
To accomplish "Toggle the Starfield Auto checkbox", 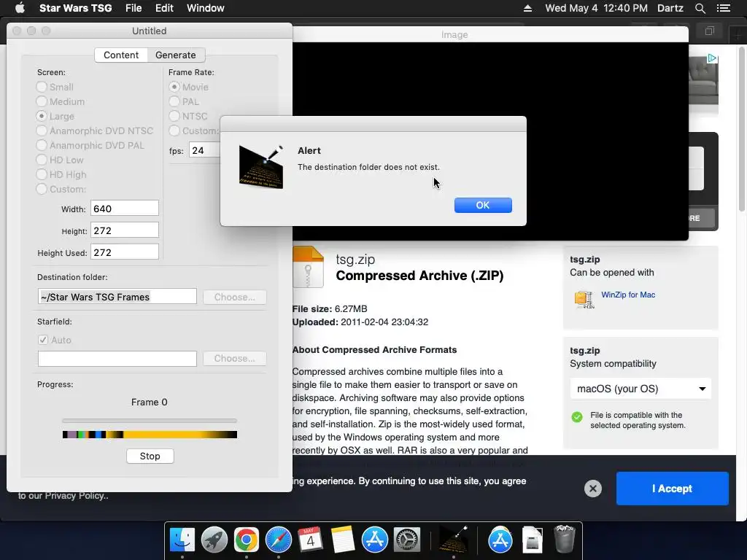I will (43, 340).
